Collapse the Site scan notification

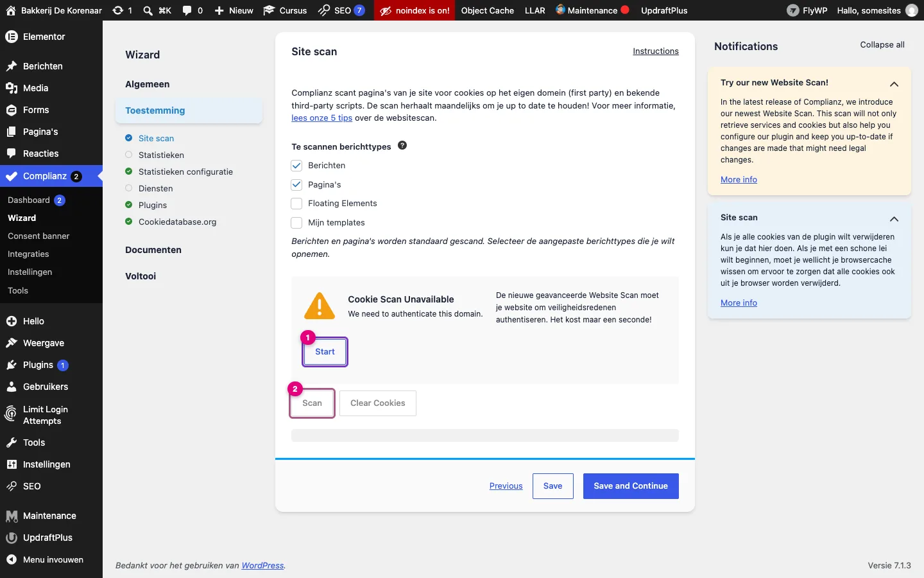click(x=894, y=219)
